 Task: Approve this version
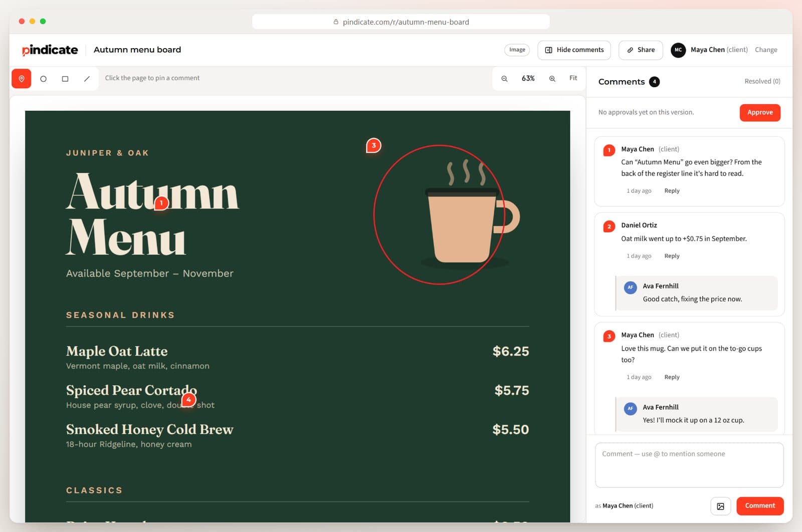click(x=760, y=112)
